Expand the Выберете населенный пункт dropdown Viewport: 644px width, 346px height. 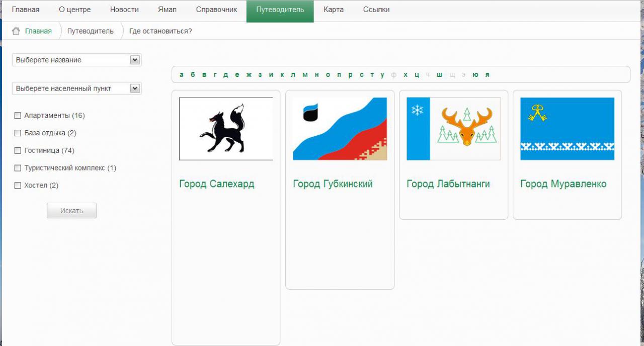[x=77, y=89]
